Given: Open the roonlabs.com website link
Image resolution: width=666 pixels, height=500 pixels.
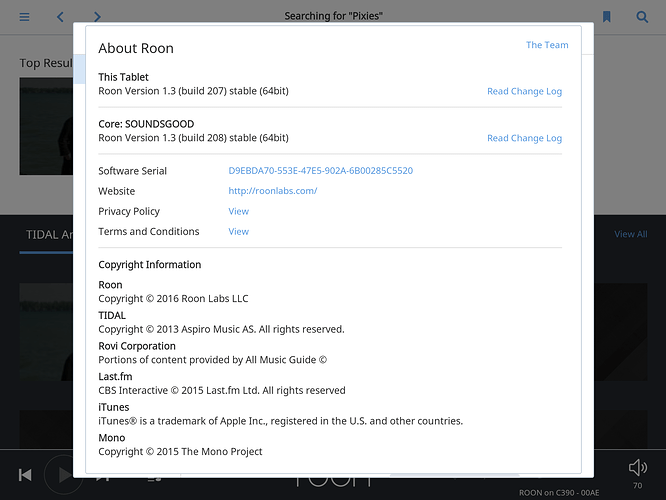Looking at the screenshot, I should coord(273,191).
